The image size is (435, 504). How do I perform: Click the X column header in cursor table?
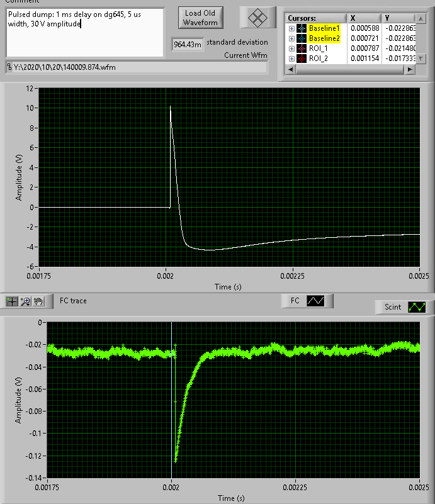point(364,18)
